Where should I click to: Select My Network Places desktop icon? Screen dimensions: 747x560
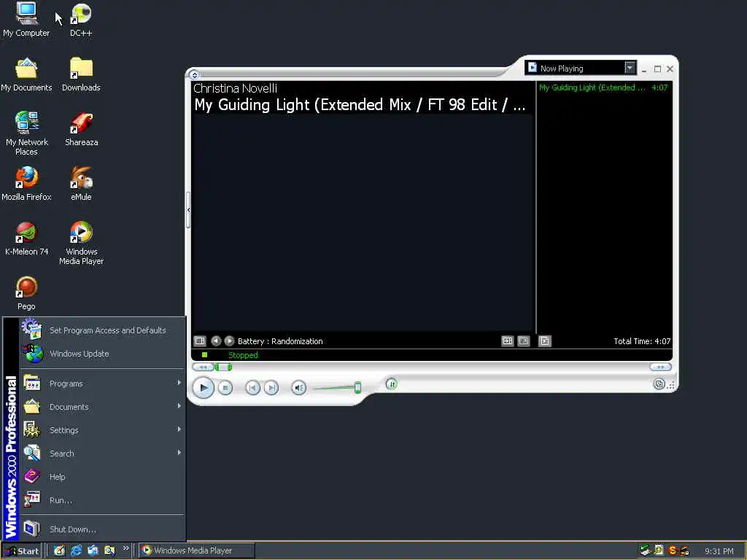pyautogui.click(x=26, y=133)
